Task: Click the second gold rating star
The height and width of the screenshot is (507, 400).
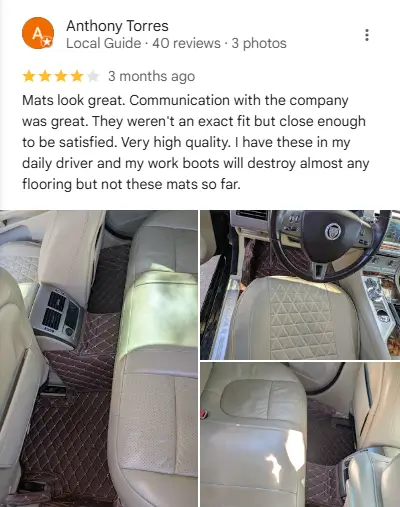Action: point(45,76)
